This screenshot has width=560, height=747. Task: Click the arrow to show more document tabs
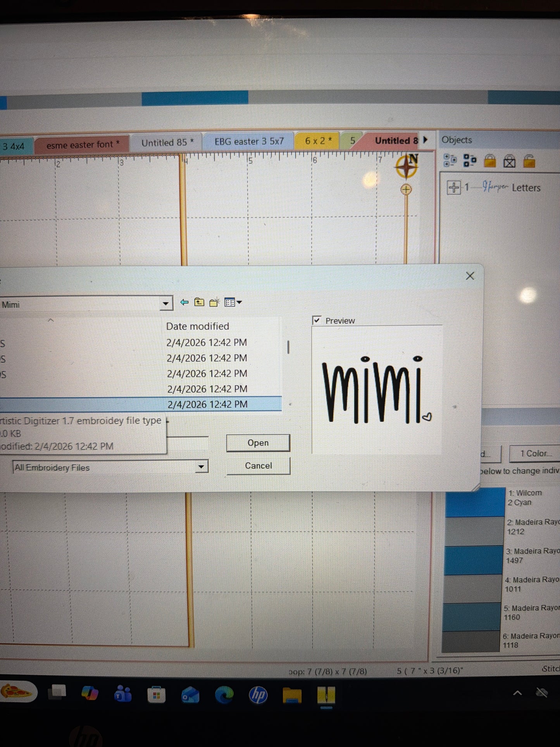point(425,140)
